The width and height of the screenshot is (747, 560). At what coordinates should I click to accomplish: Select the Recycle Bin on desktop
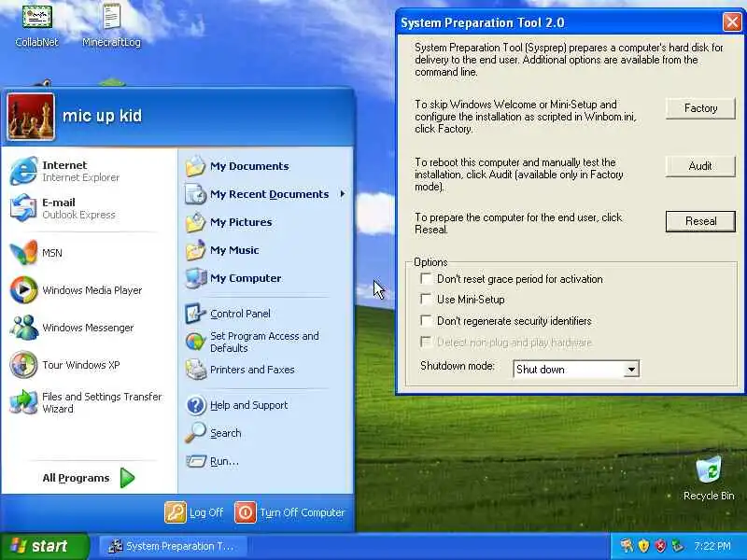709,478
